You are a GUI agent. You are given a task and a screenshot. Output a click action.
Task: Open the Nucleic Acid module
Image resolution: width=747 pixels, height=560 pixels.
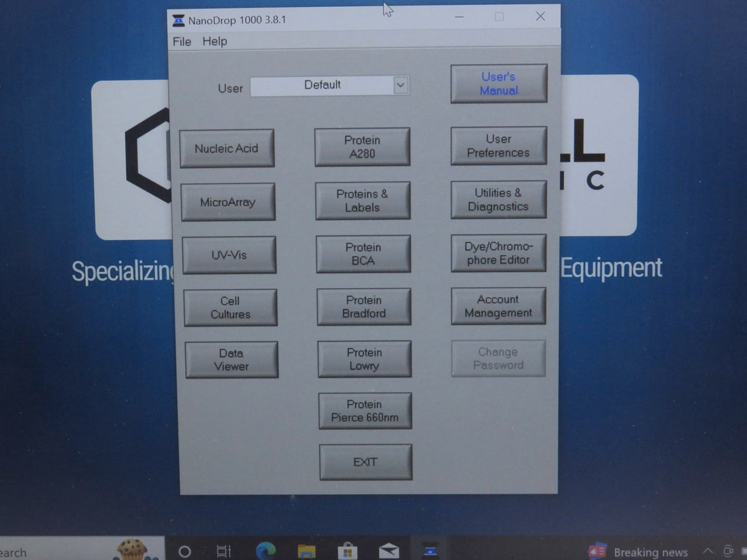pos(227,149)
